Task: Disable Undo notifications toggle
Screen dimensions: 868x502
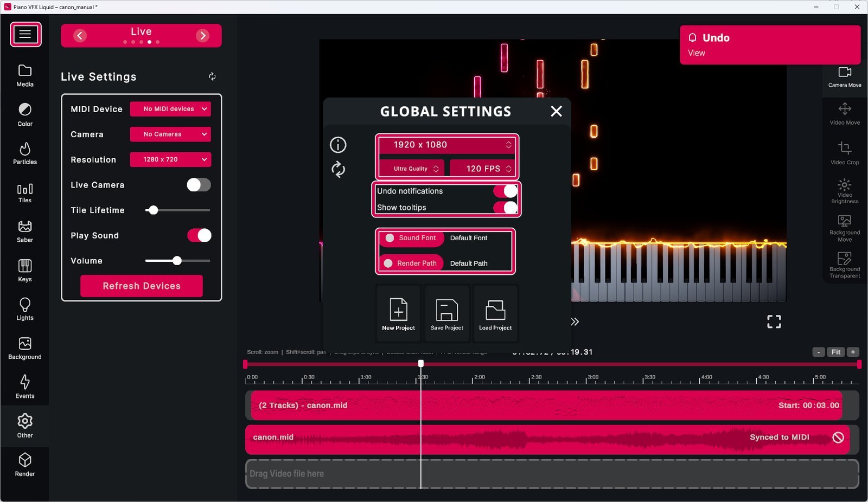Action: tap(505, 191)
